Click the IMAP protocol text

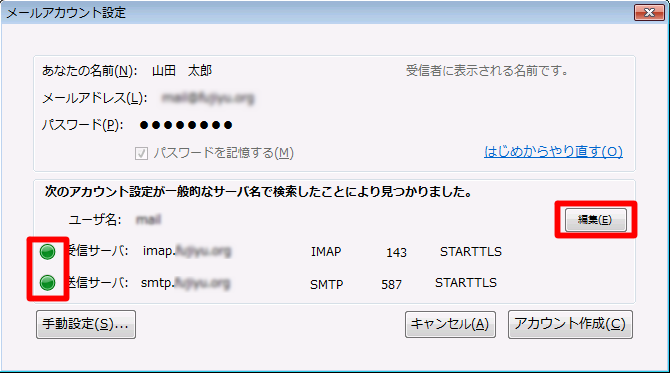click(x=326, y=252)
